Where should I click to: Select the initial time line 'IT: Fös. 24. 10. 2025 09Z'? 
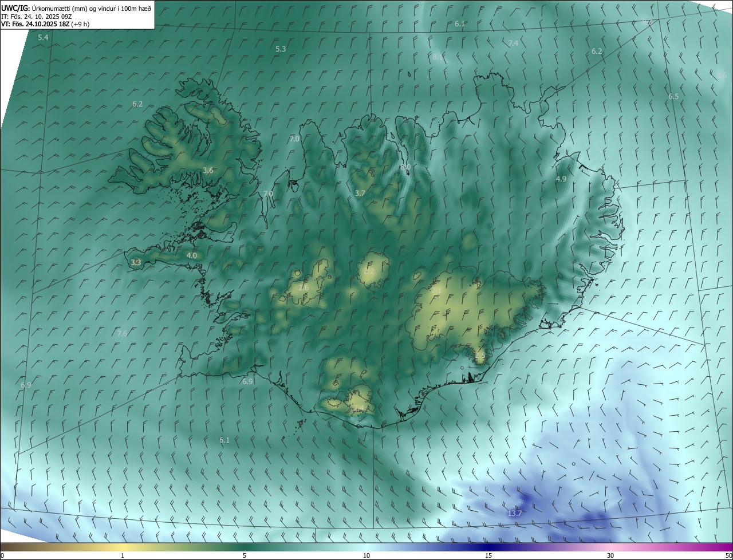tap(37, 16)
